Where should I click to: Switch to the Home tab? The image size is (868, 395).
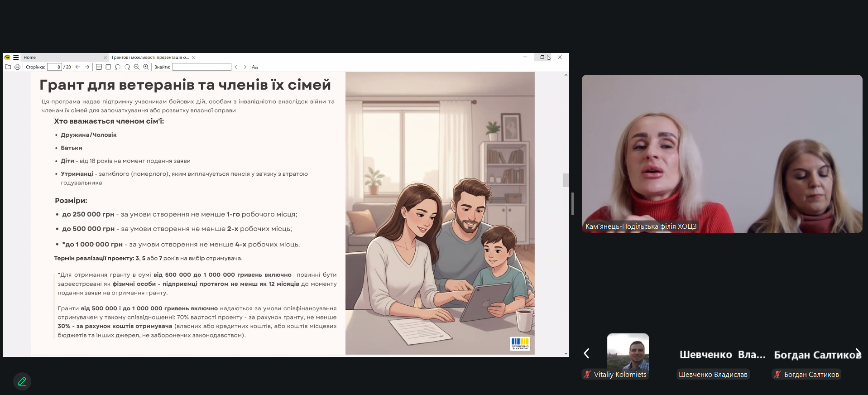coord(30,58)
